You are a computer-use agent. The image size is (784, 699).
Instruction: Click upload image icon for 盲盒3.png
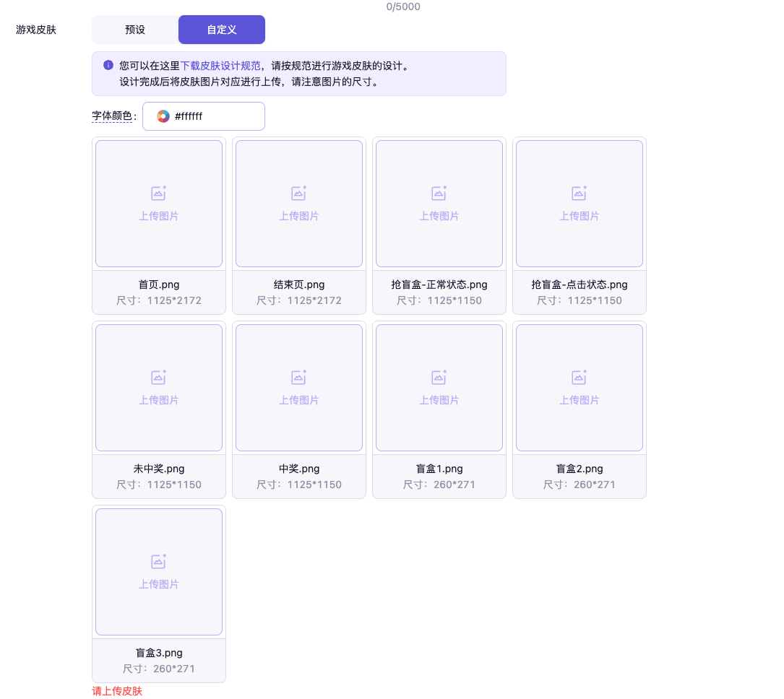[158, 562]
